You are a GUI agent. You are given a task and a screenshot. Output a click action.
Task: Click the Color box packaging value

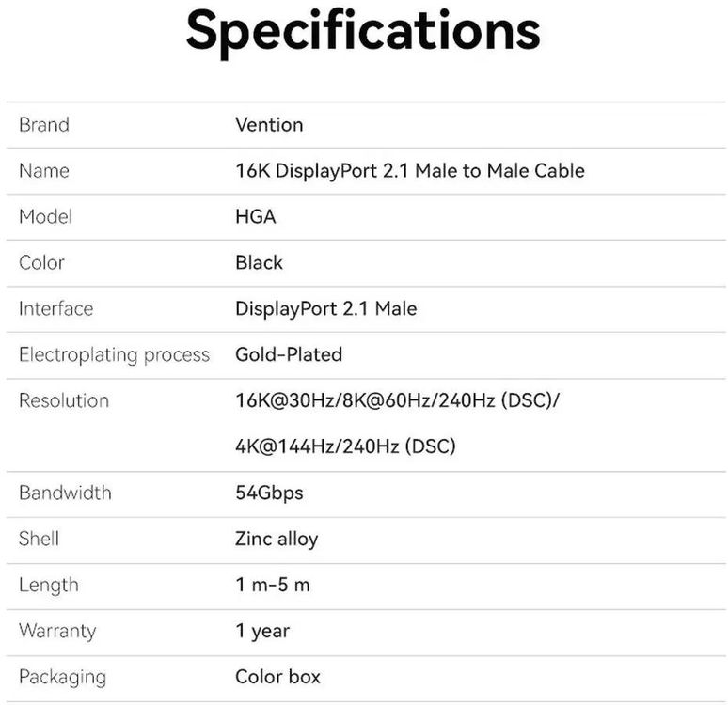[277, 678]
